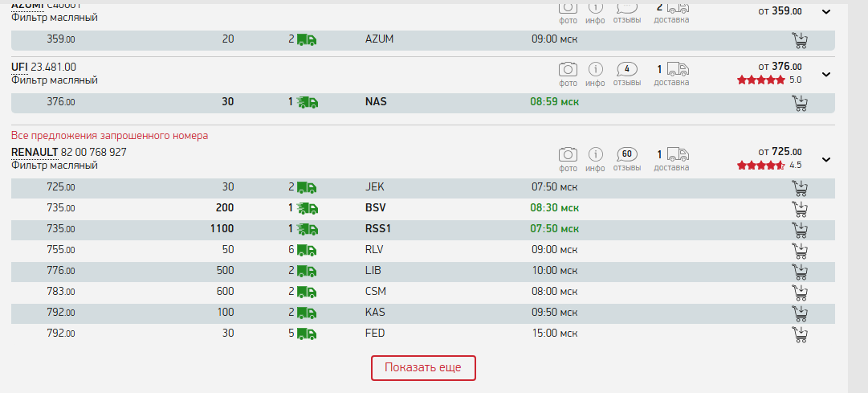This screenshot has height=393, width=868.
Task: Add the LIB 776.00 offer to cart
Action: click(x=800, y=271)
